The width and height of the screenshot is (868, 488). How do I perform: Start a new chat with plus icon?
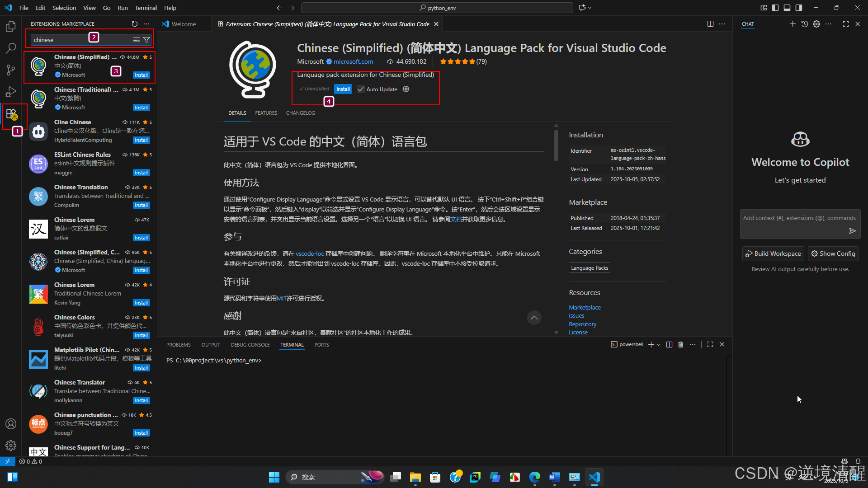point(793,24)
